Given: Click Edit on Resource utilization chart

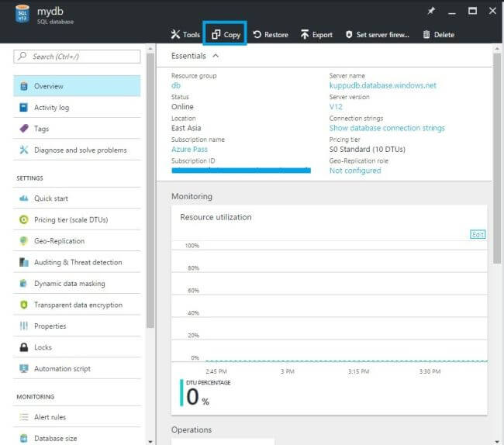Looking at the screenshot, I should tap(478, 234).
